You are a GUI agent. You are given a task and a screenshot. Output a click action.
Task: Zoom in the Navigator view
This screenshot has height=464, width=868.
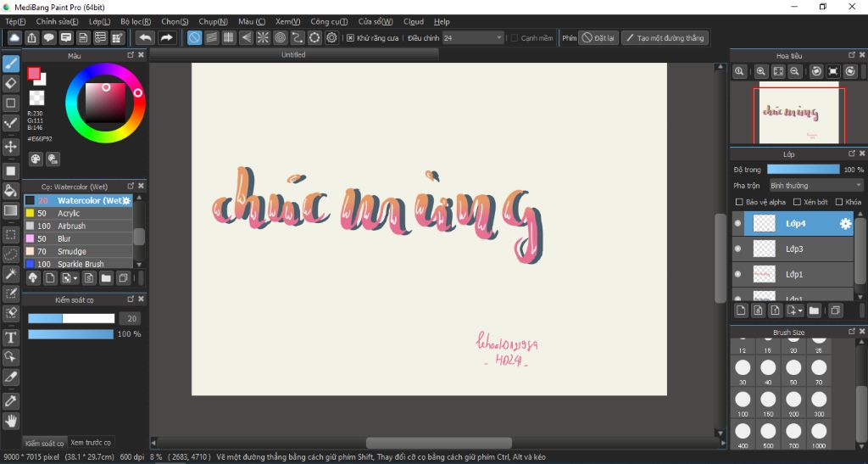point(761,71)
